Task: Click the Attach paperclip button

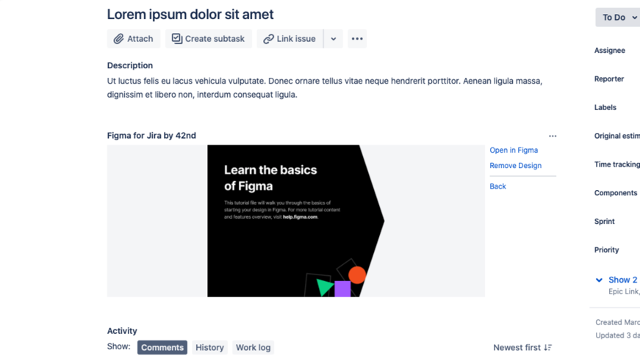Action: click(x=134, y=39)
